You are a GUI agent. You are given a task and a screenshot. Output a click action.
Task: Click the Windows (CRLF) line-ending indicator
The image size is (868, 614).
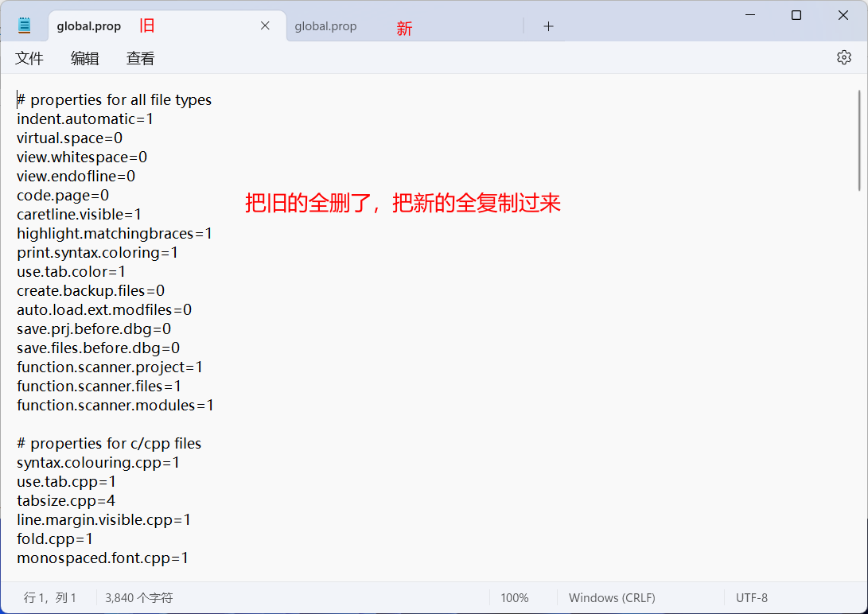point(611,597)
